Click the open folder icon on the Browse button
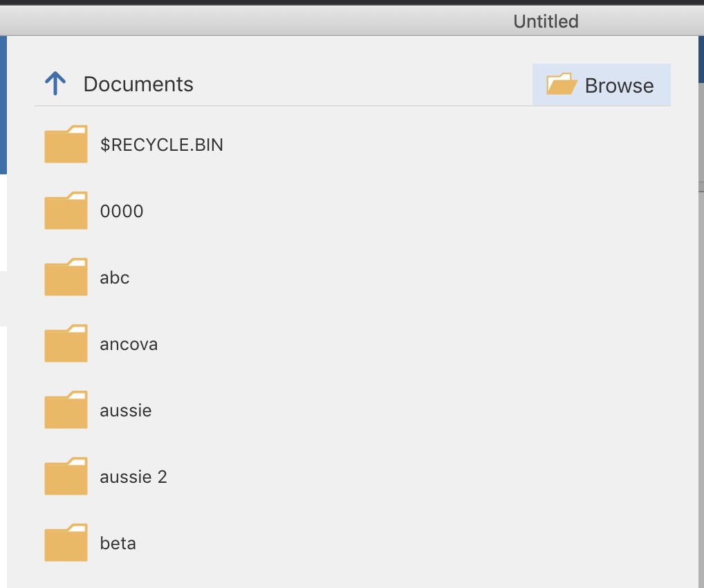This screenshot has width=704, height=588. (562, 84)
